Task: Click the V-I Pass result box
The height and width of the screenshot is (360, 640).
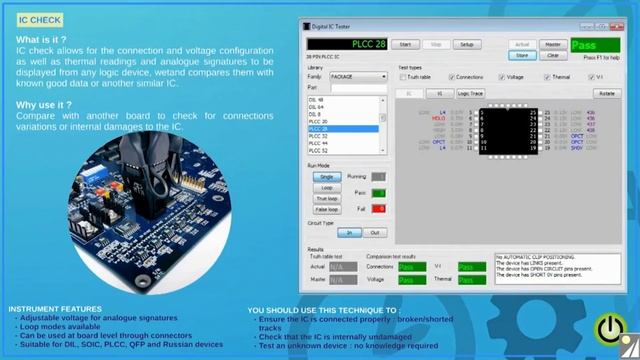Action: coord(472,267)
